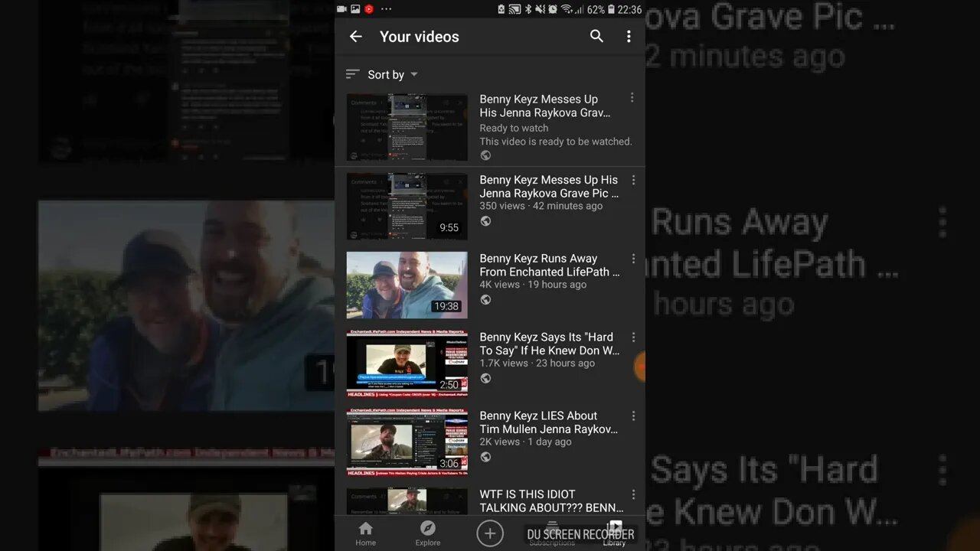Tap '350 views · 42 minutes ago' text

541,206
